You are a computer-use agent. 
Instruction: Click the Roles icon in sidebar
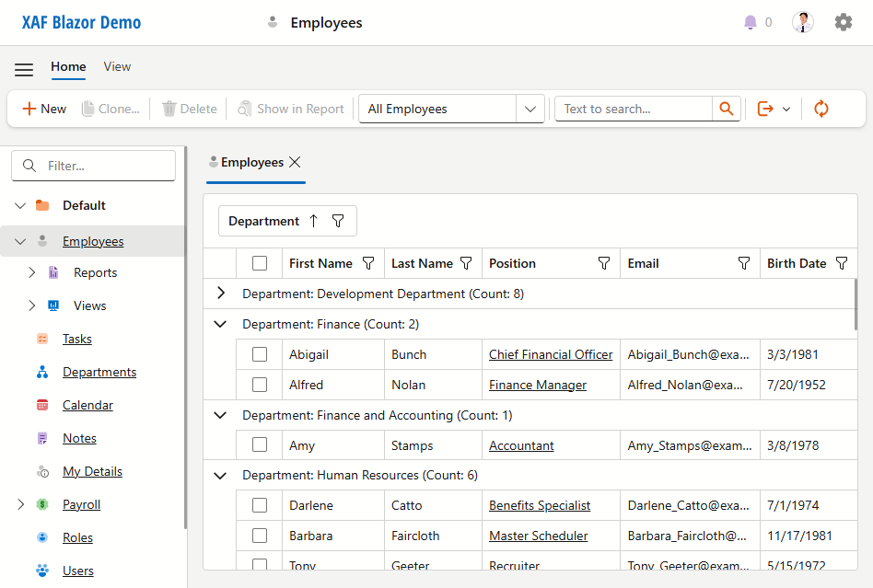42,537
